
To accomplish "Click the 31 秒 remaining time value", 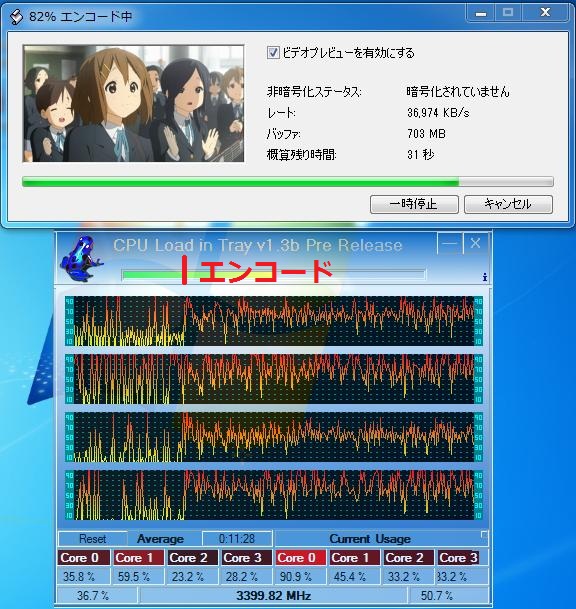I will click(421, 155).
